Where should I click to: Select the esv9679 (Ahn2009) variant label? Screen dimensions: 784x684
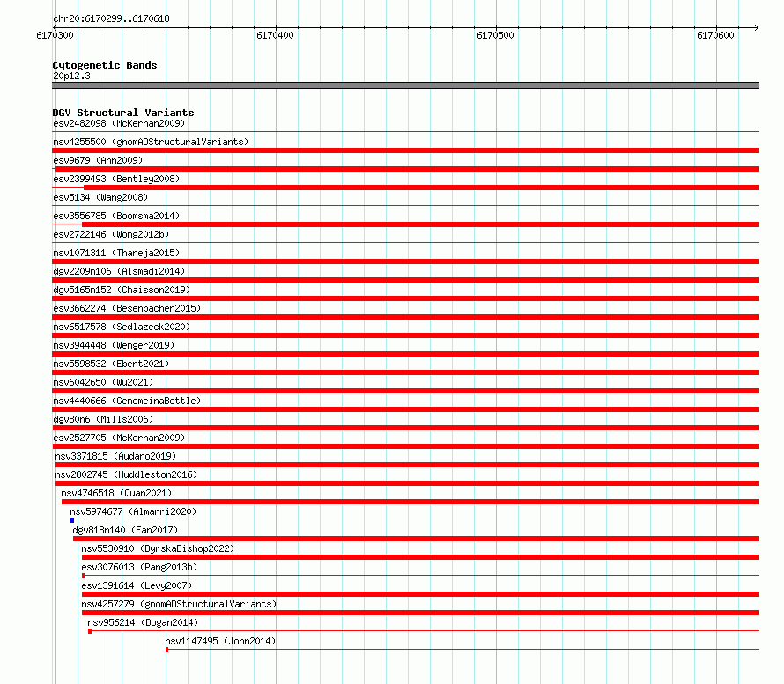point(98,160)
